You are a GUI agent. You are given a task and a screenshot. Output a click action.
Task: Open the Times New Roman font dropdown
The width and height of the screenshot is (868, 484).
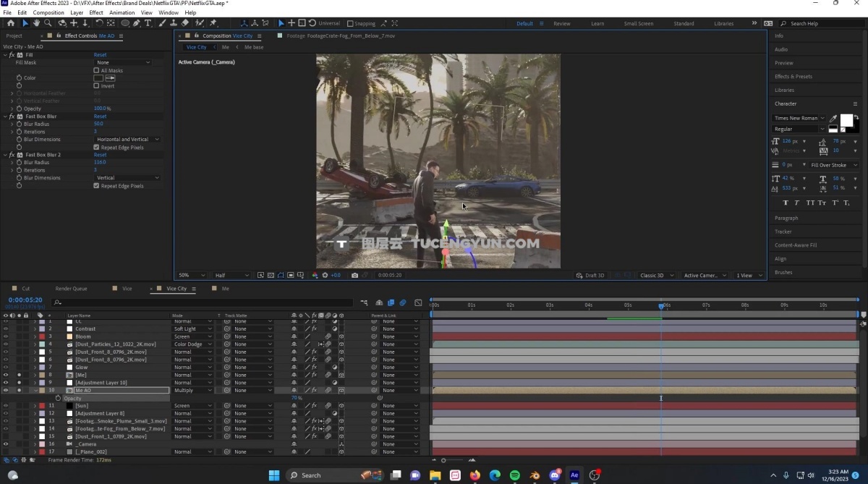[x=799, y=118]
